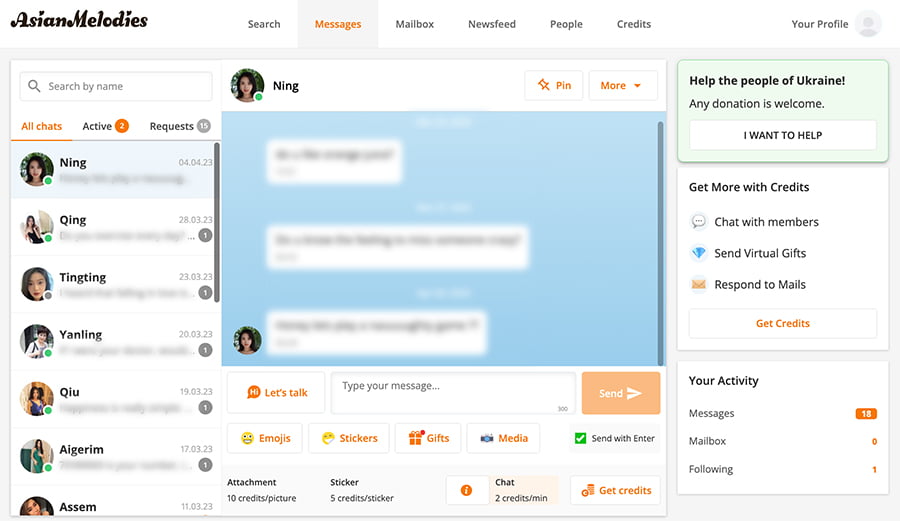Screen dimensions: 900x521
Task: Click the unread badge on Qing's chat
Action: pyautogui.click(x=205, y=235)
